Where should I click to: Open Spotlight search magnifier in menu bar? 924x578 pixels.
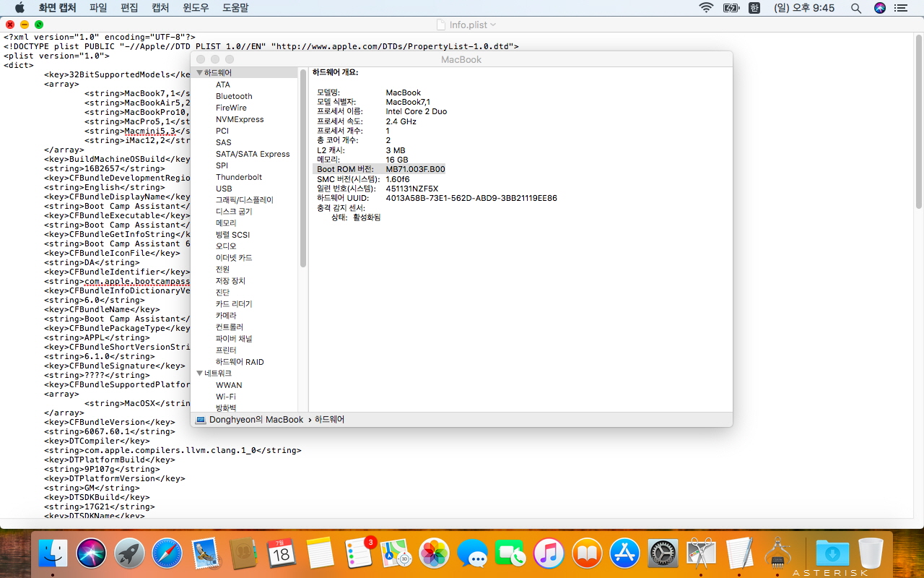point(856,8)
